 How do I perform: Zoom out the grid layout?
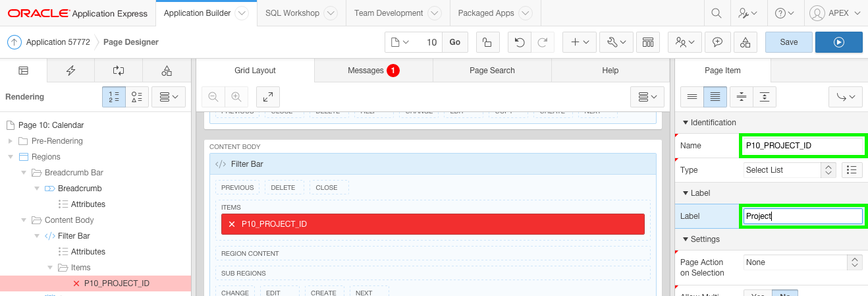[213, 97]
